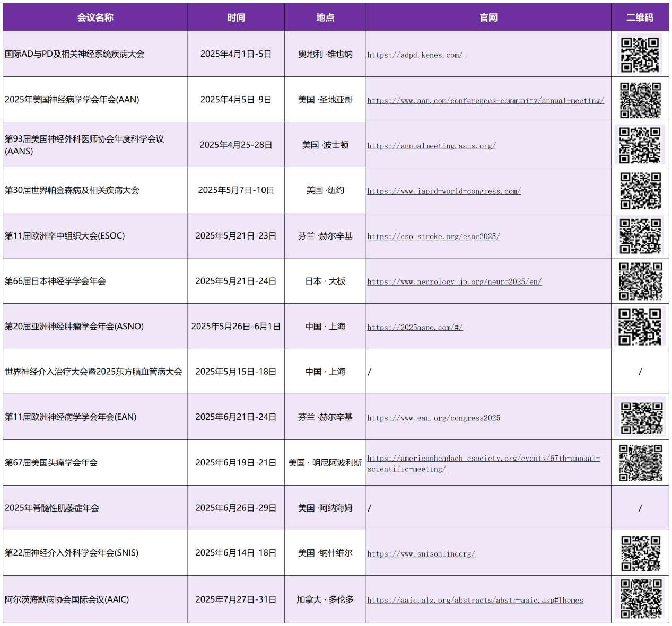Click the QR code for ESOC meeting
672x626 pixels.
tap(640, 236)
